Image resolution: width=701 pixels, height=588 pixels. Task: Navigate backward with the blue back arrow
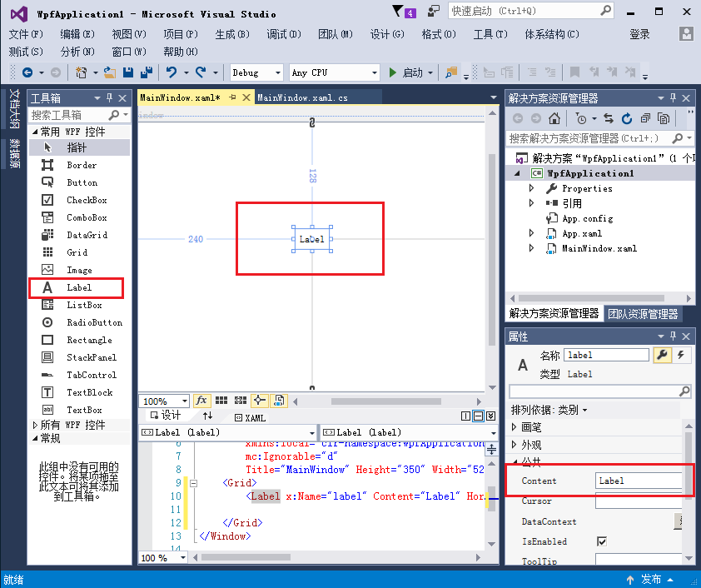tap(27, 72)
